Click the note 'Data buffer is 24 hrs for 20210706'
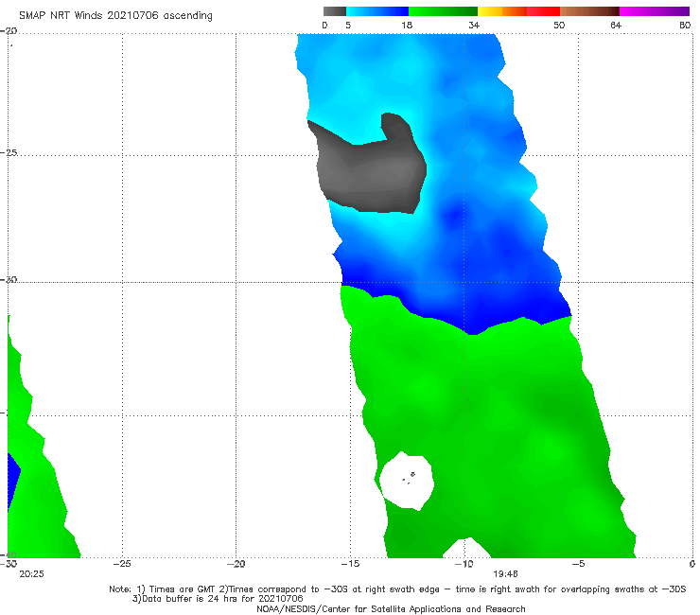700x615 pixels. [218, 599]
